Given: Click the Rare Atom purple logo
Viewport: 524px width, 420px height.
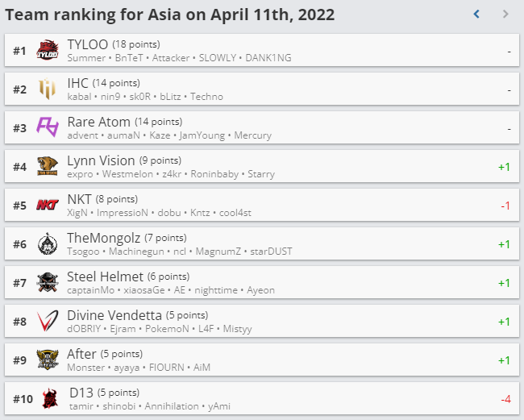Looking at the screenshot, I should point(48,127).
